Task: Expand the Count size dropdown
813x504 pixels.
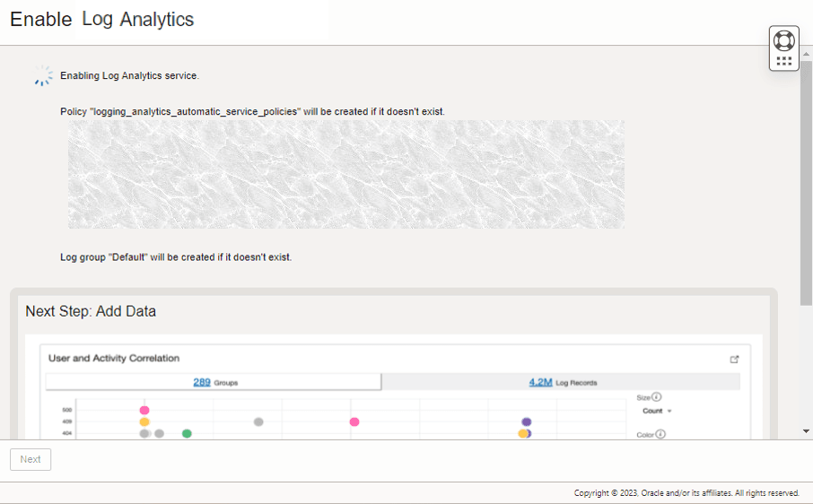Action: pos(658,411)
